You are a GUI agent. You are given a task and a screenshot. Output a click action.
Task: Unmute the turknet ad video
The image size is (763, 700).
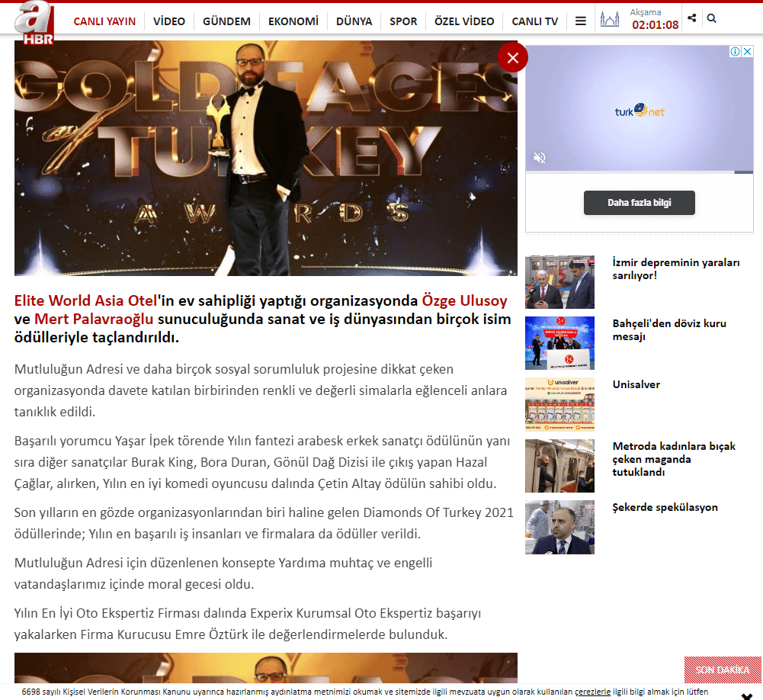click(x=540, y=158)
